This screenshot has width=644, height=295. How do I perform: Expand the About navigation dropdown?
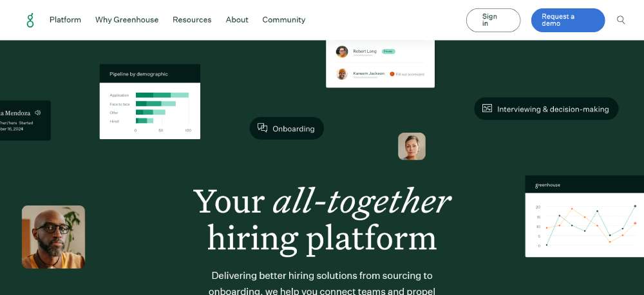237,20
